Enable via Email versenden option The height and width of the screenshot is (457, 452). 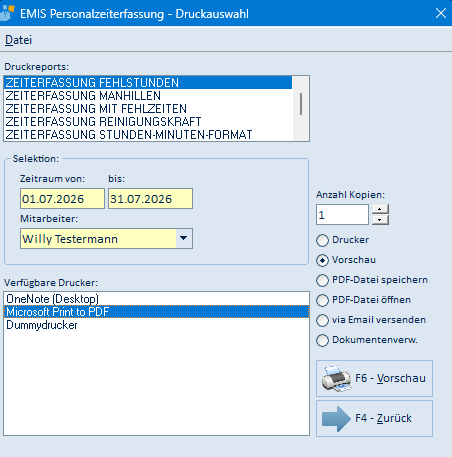(322, 320)
